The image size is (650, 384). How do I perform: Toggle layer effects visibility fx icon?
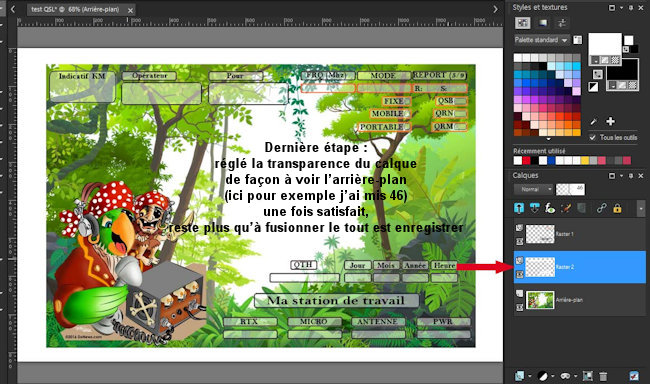(550, 208)
